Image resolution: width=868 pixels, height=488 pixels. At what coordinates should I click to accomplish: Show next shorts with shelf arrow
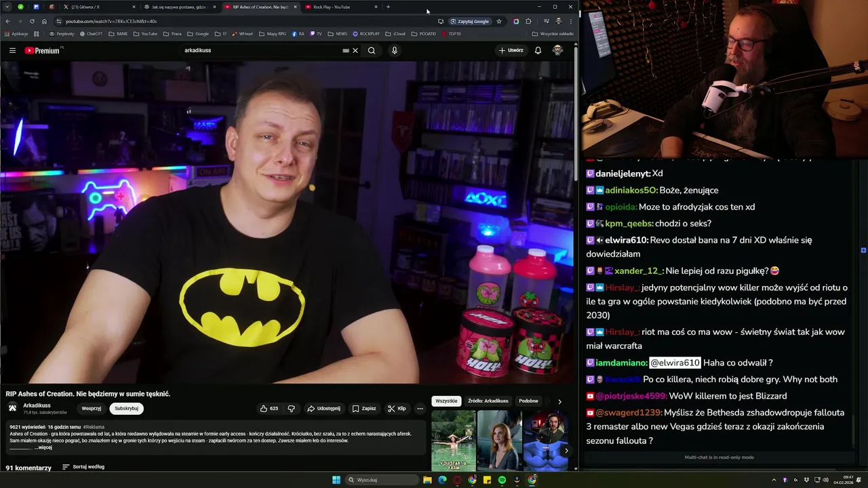(x=566, y=450)
